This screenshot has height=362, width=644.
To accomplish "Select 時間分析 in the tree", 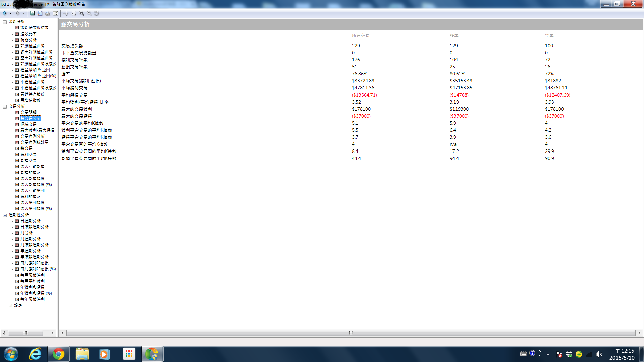I will click(x=29, y=40).
